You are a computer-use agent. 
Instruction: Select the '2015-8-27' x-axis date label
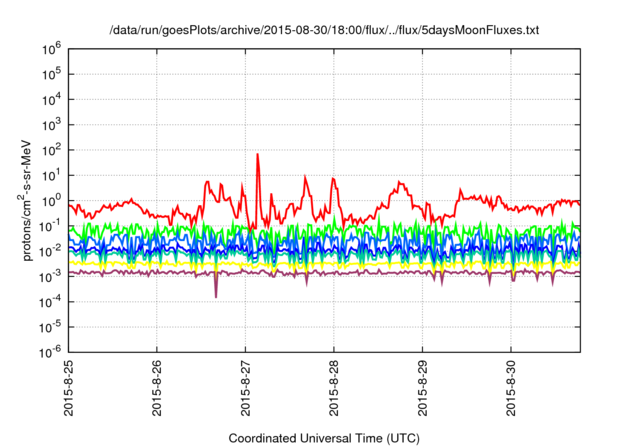click(245, 387)
